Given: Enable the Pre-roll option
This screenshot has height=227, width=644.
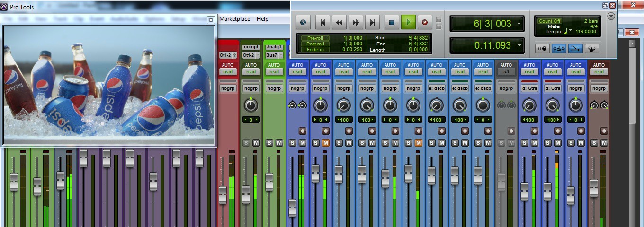Looking at the screenshot, I should (315, 38).
